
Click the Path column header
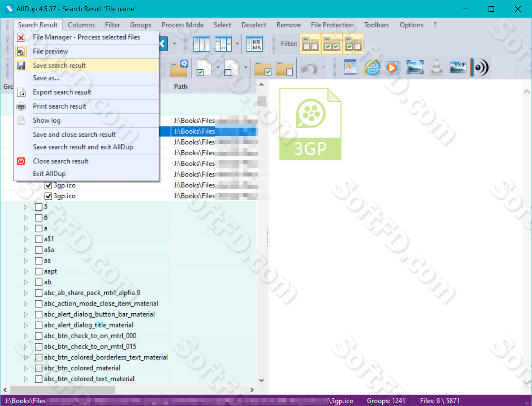[214, 86]
